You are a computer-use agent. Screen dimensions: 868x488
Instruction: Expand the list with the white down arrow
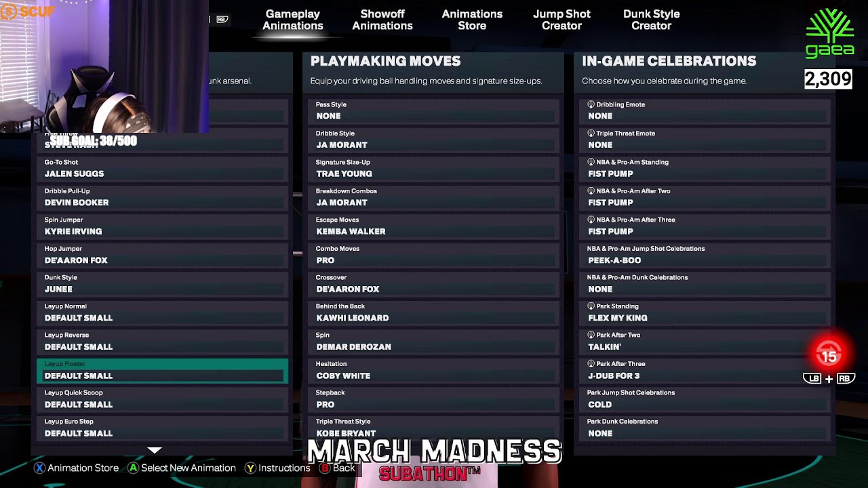(155, 450)
